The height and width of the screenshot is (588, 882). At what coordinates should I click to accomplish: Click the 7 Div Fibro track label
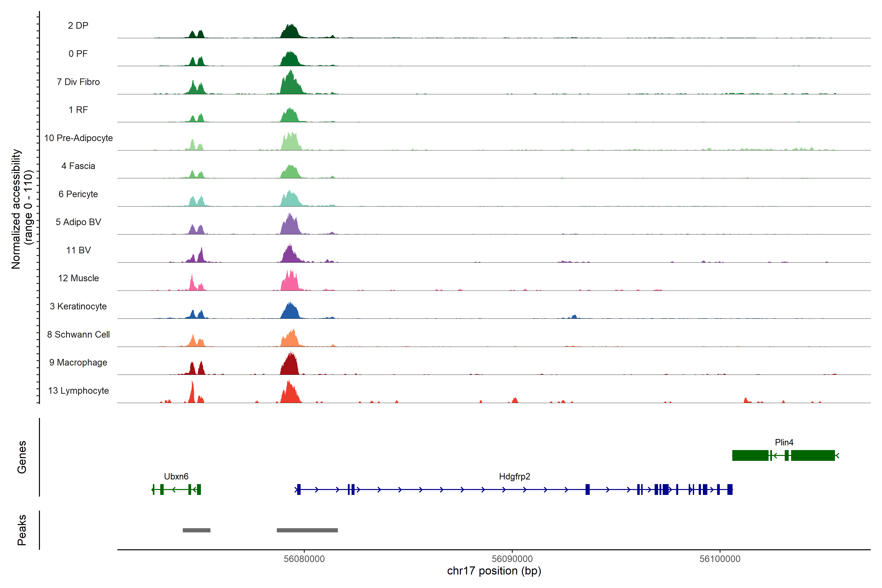coord(78,82)
